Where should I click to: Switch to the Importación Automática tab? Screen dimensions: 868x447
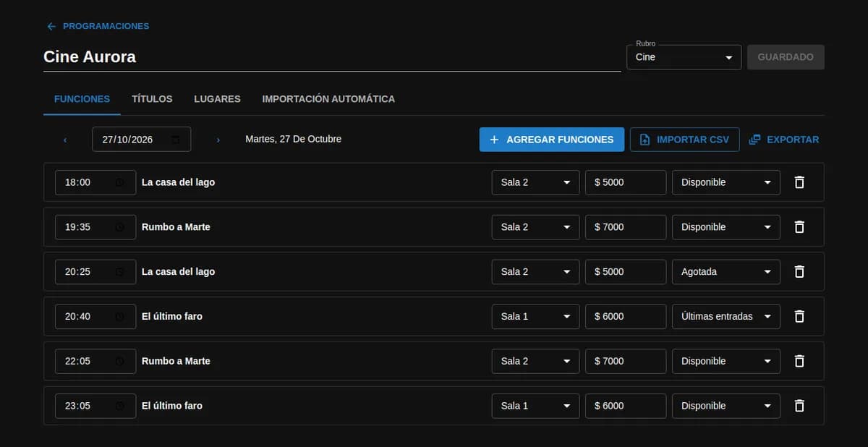[328, 99]
